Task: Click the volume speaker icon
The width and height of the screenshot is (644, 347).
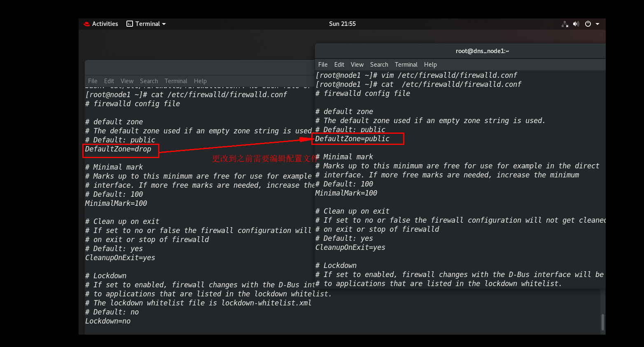Action: pos(576,24)
